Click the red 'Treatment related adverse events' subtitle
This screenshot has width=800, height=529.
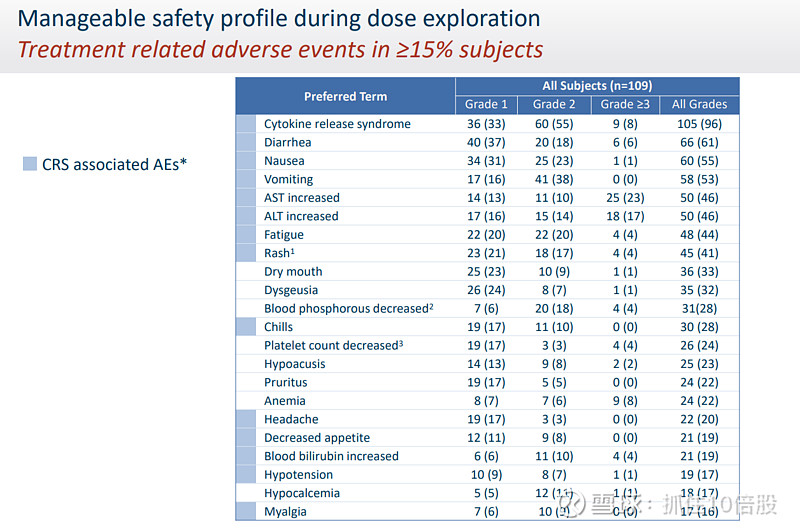(x=280, y=49)
